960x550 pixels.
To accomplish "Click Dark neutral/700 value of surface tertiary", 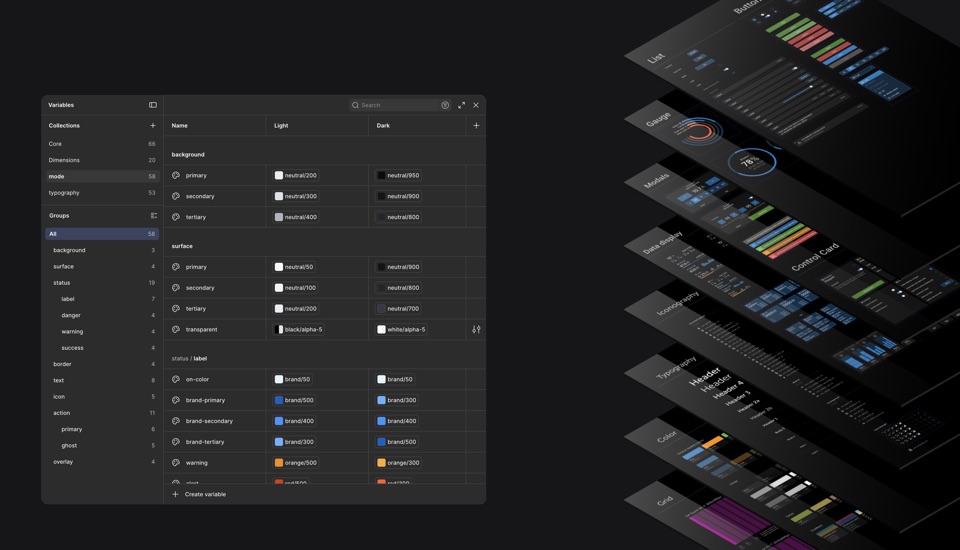I will (x=398, y=309).
